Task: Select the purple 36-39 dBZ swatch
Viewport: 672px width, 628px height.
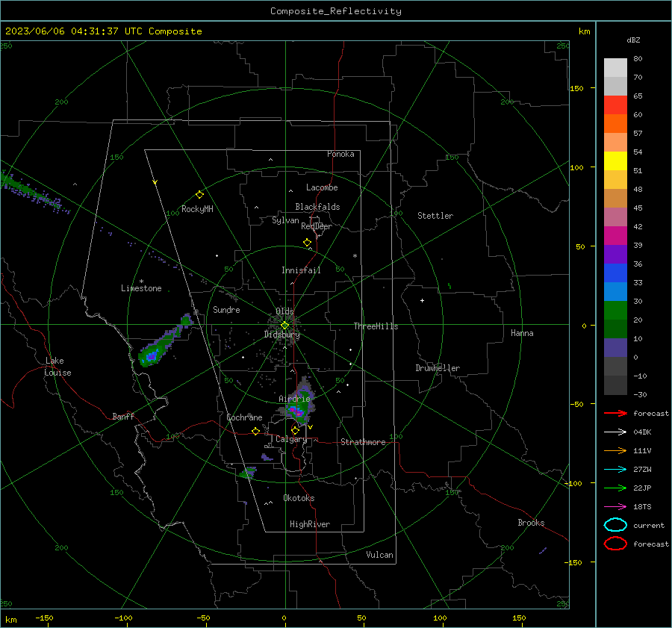Action: coord(615,255)
